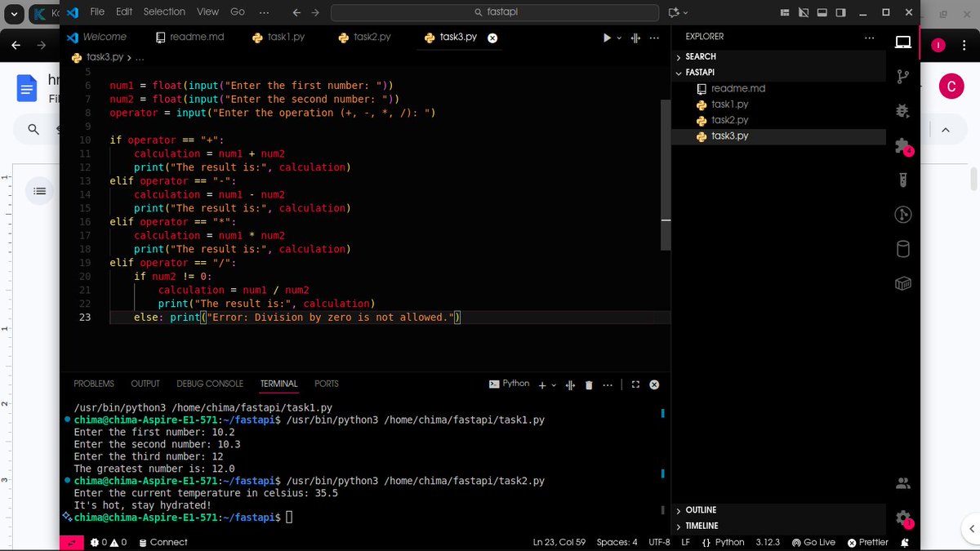Image resolution: width=980 pixels, height=551 pixels.
Task: Open the overflow menu ellipsis after Go
Action: (x=264, y=11)
